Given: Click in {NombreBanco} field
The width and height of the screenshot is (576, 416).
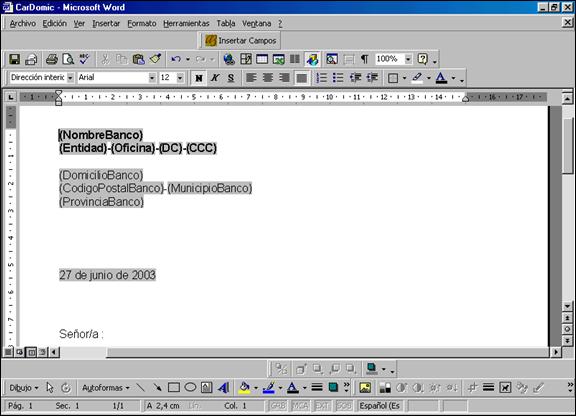Looking at the screenshot, I should 101,135.
